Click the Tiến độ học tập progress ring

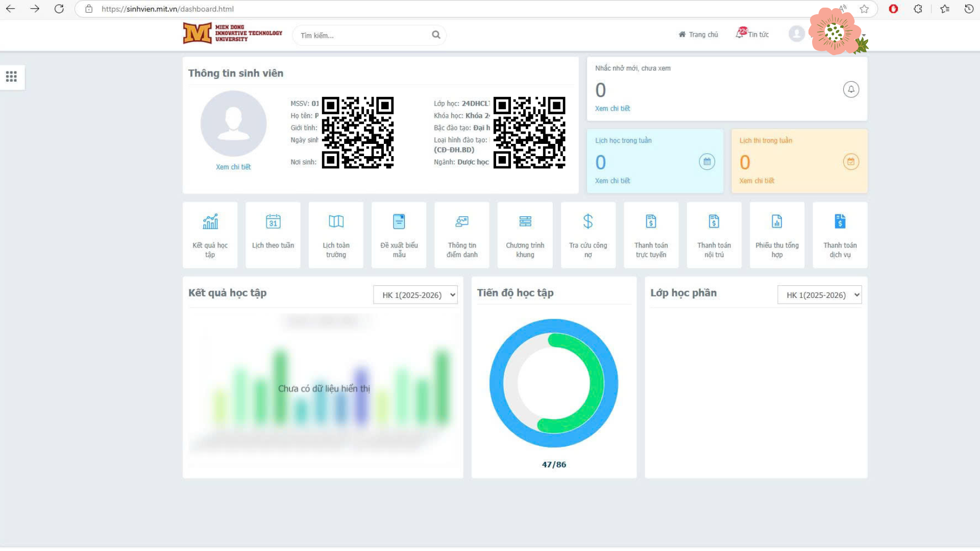(554, 383)
